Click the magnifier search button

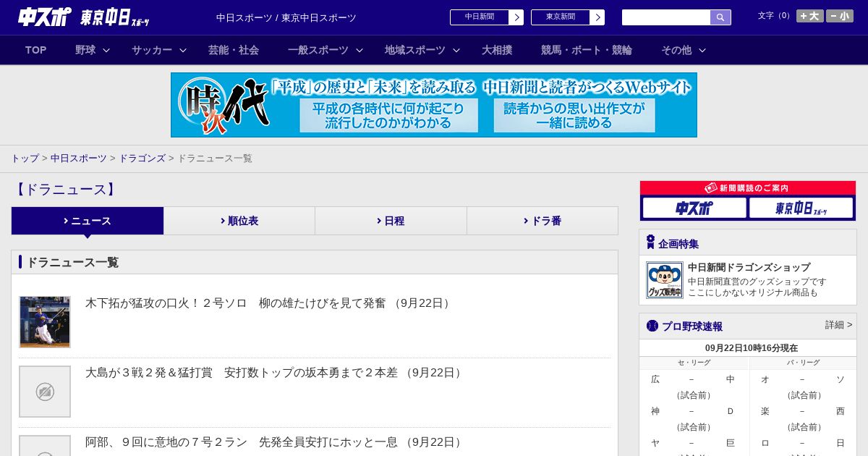(720, 17)
